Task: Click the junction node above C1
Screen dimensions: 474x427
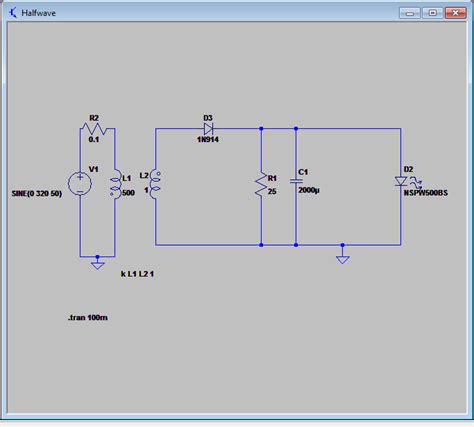Action: tap(296, 129)
